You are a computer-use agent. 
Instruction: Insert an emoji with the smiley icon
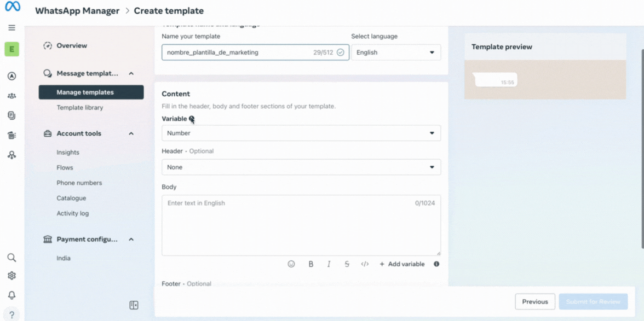(291, 264)
